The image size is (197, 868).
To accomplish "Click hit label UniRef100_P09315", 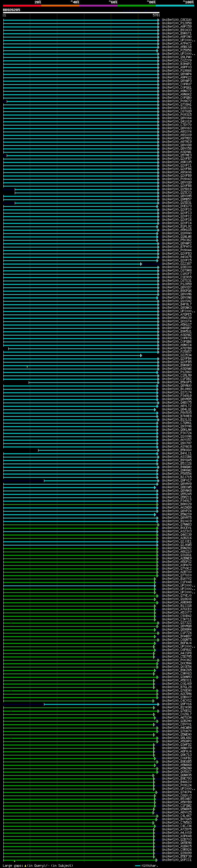I will (x=176, y=115).
